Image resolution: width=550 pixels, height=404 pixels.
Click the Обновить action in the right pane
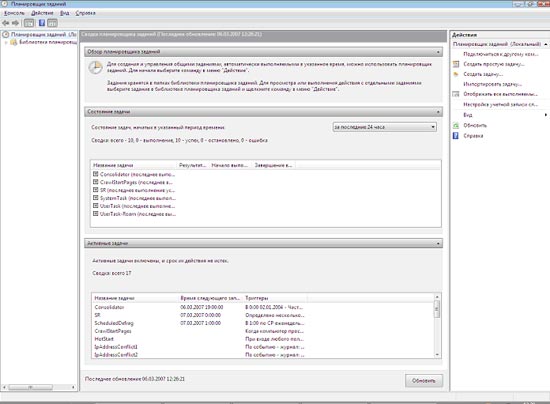475,125
